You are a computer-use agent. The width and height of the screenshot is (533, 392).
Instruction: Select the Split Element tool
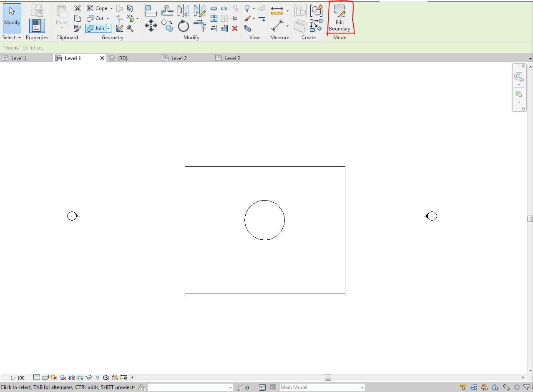tap(214, 8)
